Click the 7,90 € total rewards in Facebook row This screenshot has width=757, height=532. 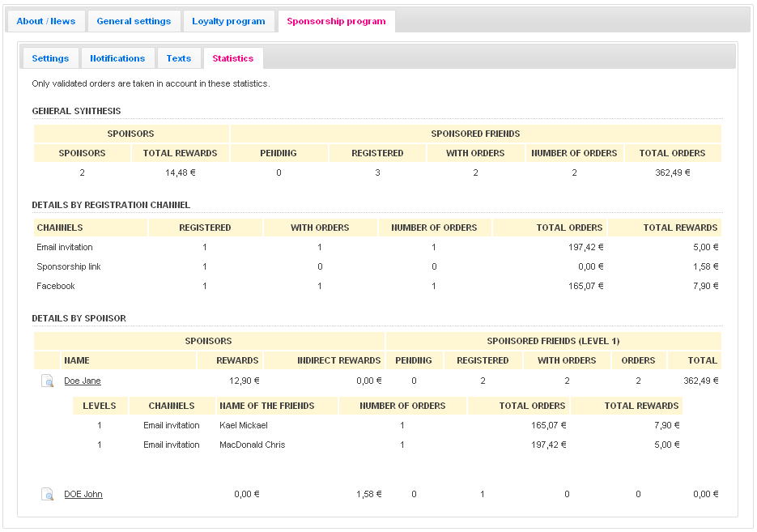pyautogui.click(x=706, y=286)
